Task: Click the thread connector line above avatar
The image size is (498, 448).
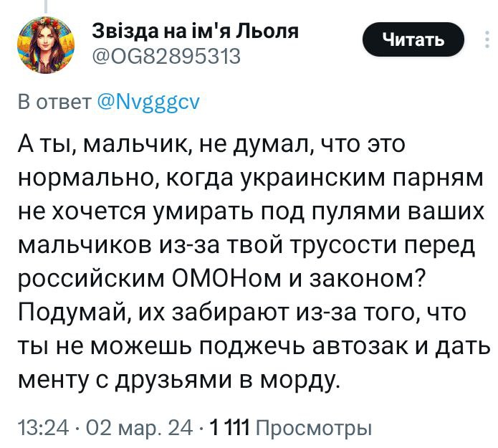Action: click(x=46, y=6)
